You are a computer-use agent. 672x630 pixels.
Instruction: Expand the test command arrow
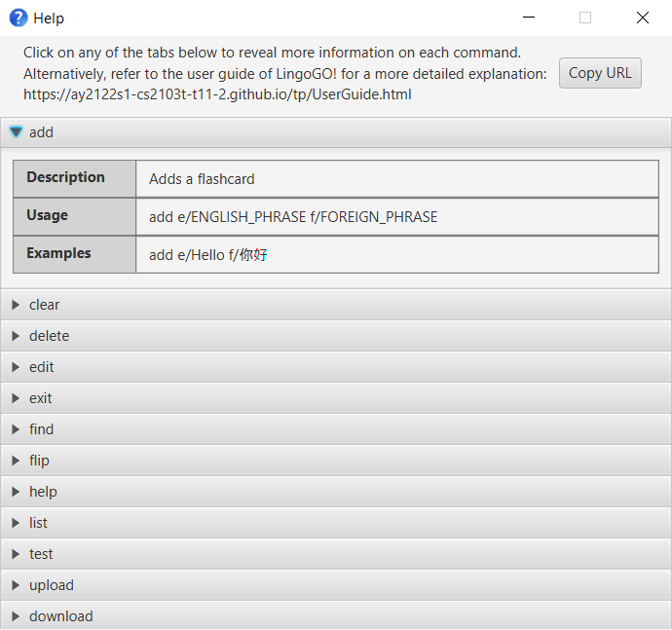point(16,554)
